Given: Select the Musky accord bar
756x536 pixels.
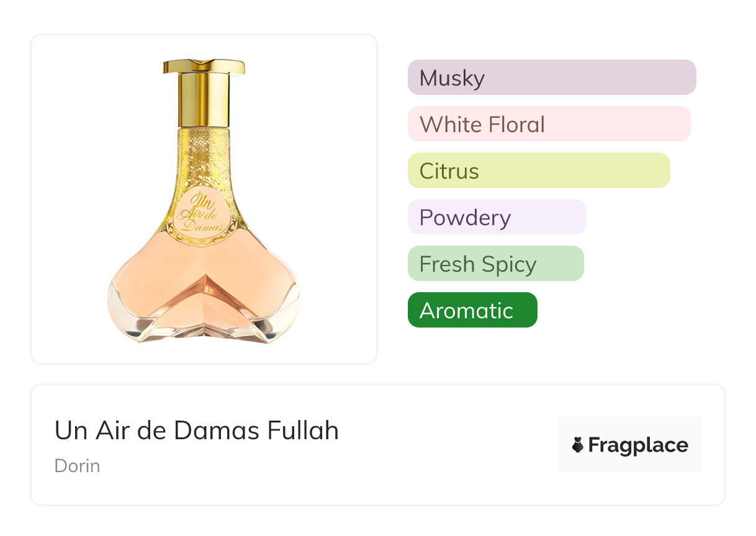Looking at the screenshot, I should (551, 78).
